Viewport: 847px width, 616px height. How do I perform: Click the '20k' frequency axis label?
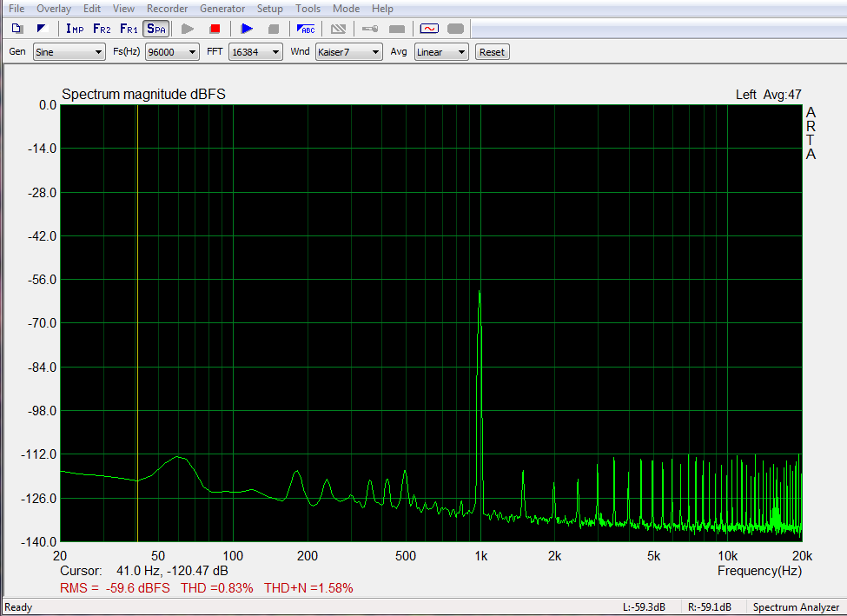click(802, 556)
